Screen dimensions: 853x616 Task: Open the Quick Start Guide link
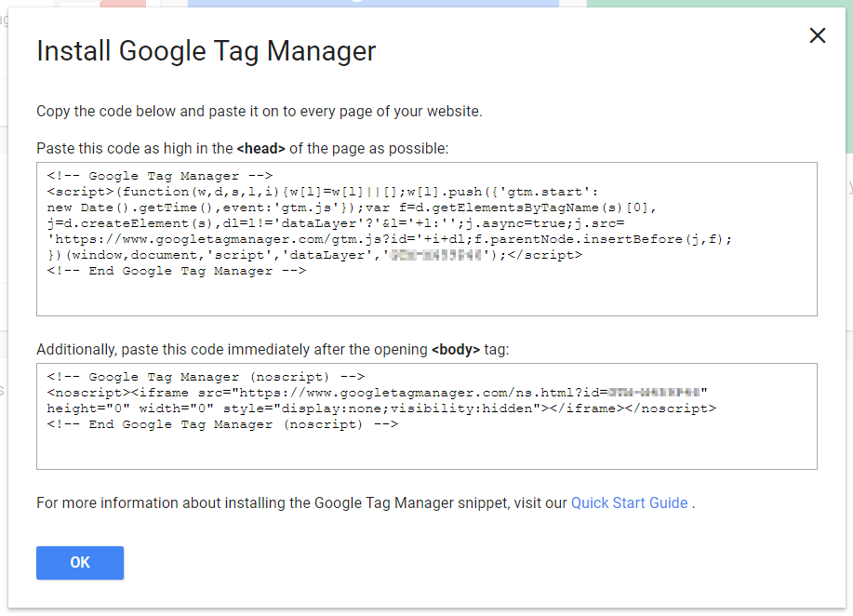[629, 503]
